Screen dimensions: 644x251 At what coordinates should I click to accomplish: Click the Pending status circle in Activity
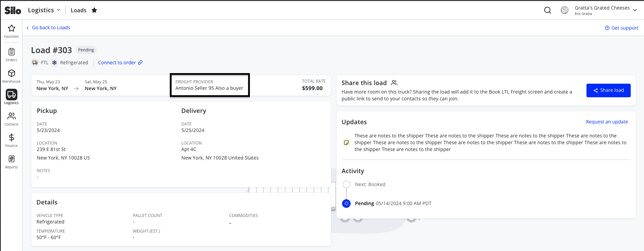[346, 203]
